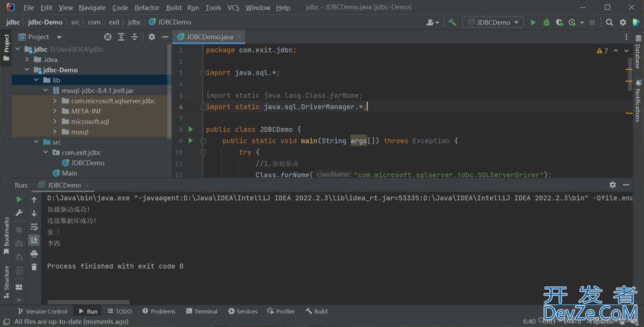Open the Problems tool window
644x327 pixels.
click(159, 312)
